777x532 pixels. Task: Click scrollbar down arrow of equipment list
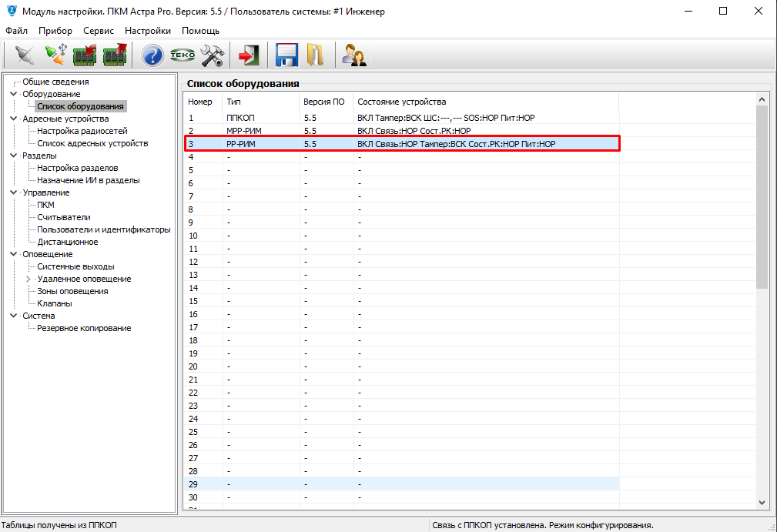click(x=762, y=502)
